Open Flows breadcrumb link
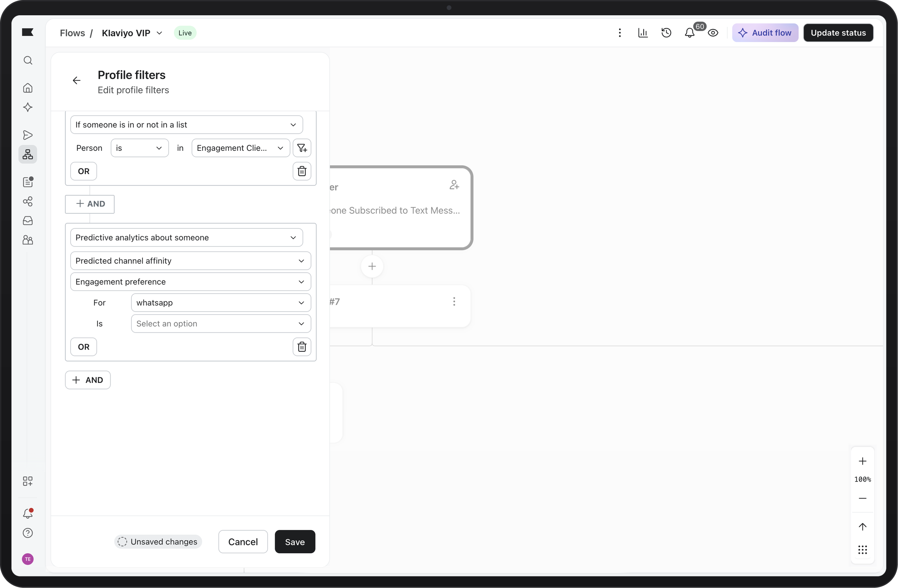This screenshot has height=588, width=898. 73,33
